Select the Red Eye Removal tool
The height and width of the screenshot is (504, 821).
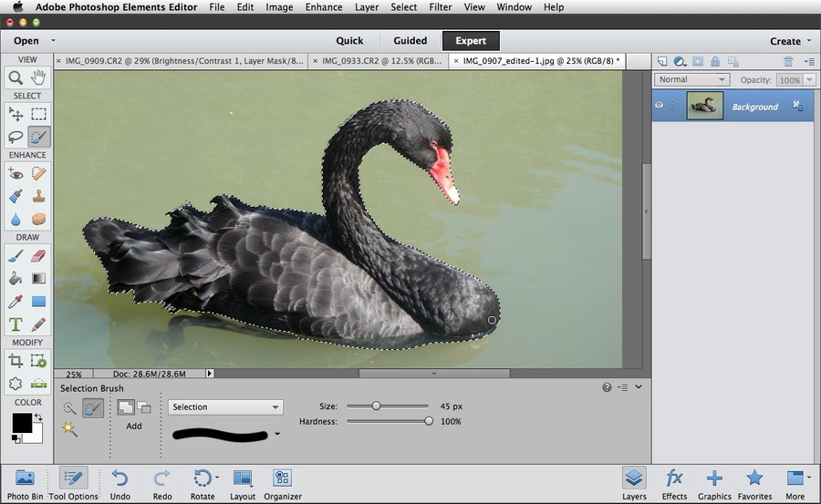pyautogui.click(x=16, y=173)
